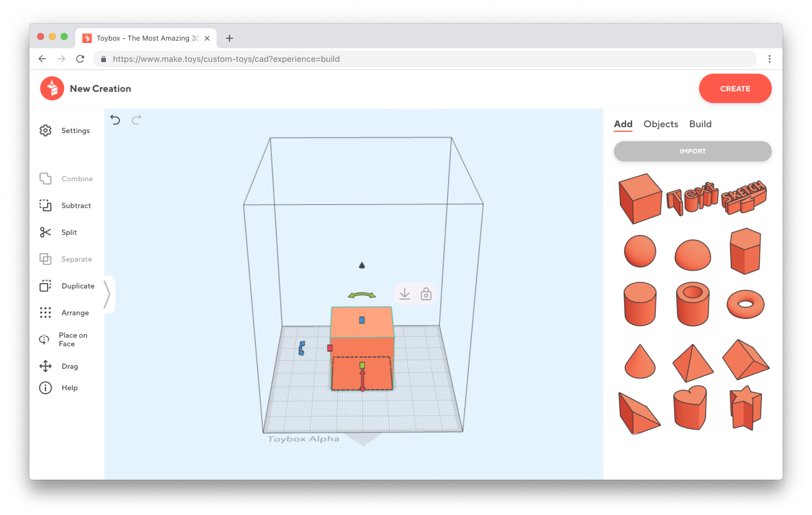
Task: Add a cube shape
Action: (x=640, y=198)
